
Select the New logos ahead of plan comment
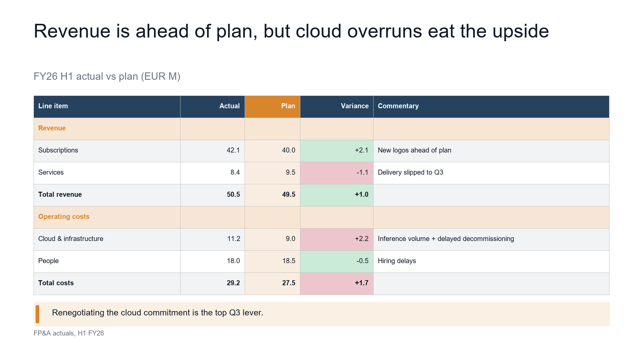point(414,150)
